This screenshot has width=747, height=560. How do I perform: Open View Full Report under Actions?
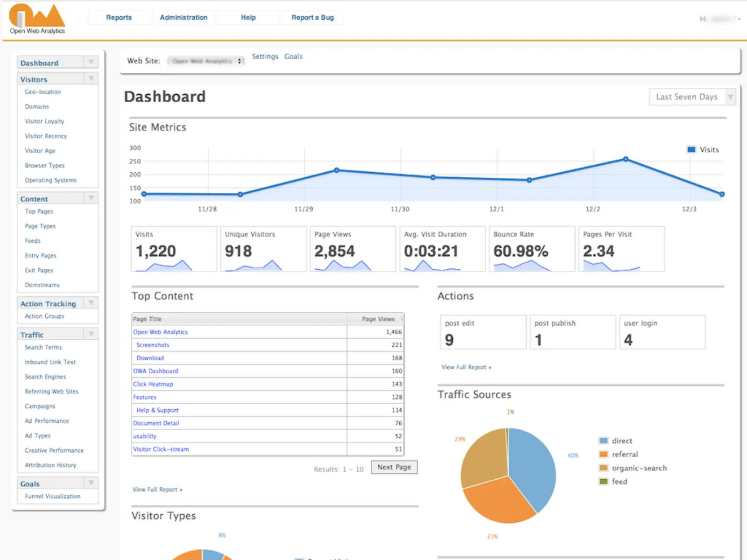pyautogui.click(x=466, y=367)
